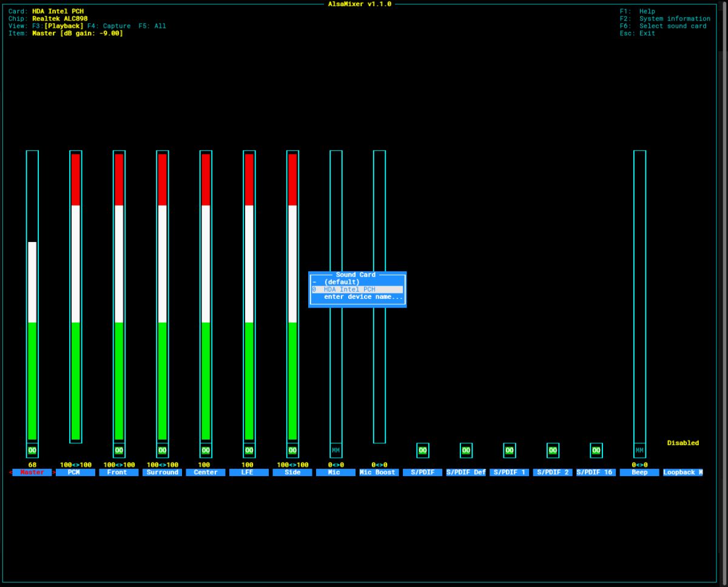728x587 pixels.
Task: Select the S/PDIF 2 label
Action: pos(553,472)
